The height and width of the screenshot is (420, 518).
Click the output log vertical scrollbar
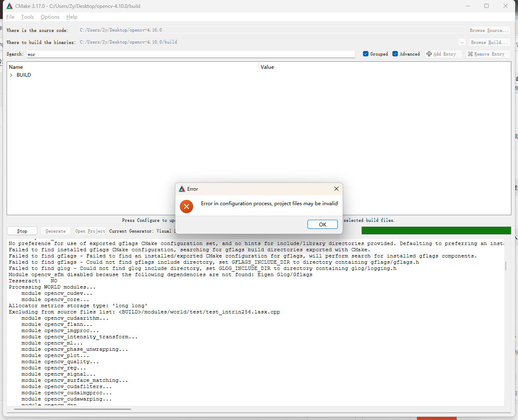[506, 266]
